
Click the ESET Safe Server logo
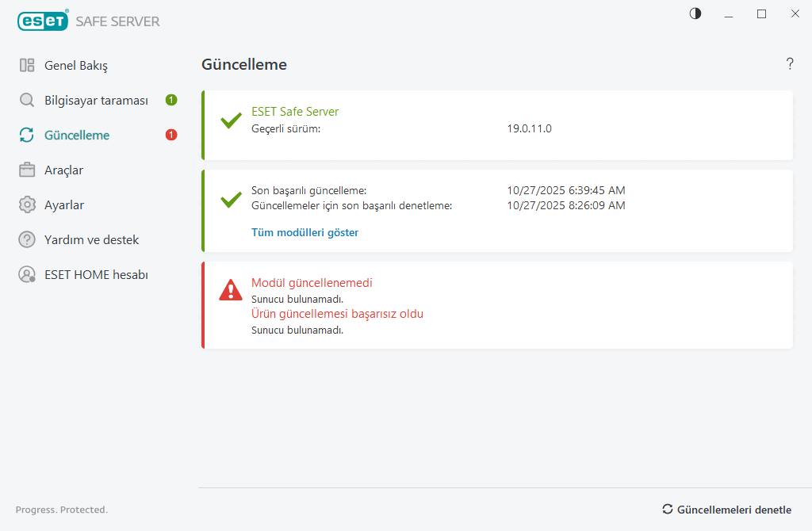(x=88, y=21)
